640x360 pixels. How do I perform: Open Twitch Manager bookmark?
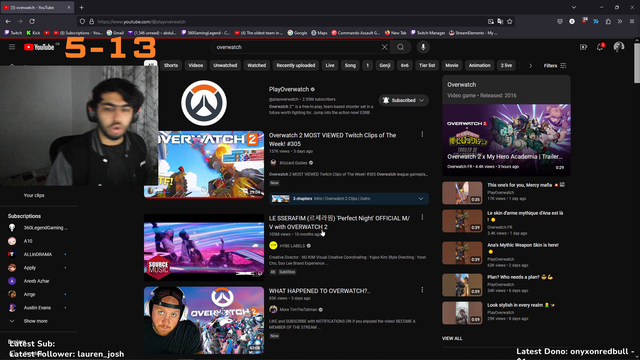tap(428, 33)
